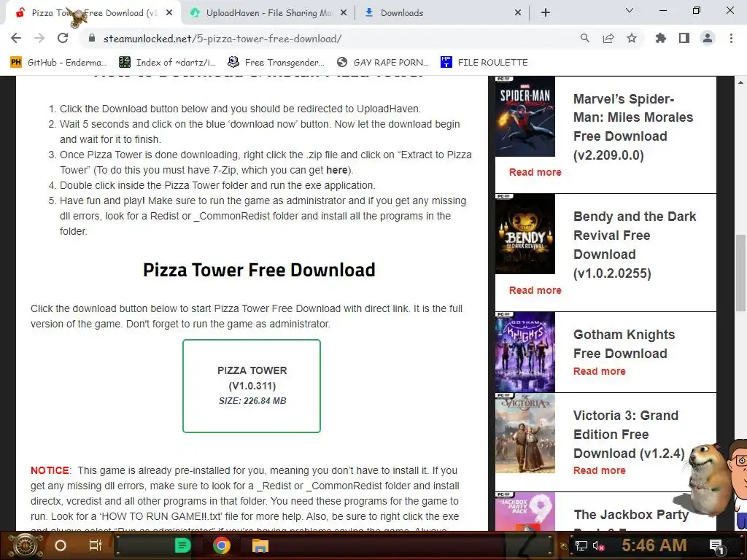Open Victoria 3 cover thumbnail
This screenshot has height=560, width=747.
click(525, 433)
